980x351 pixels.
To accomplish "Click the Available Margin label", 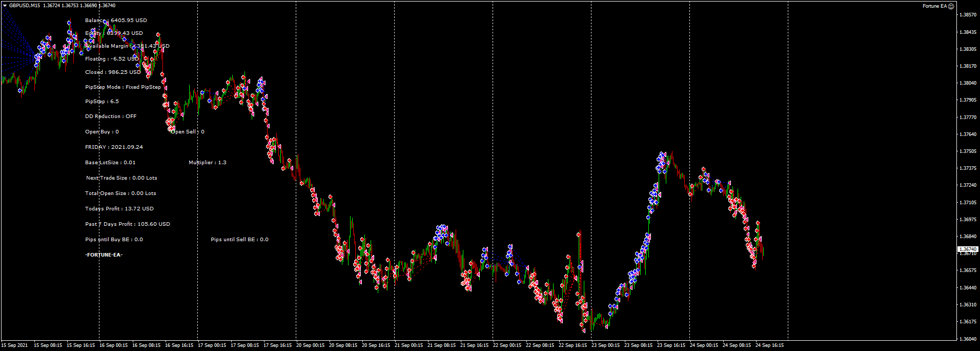I will pyautogui.click(x=127, y=46).
